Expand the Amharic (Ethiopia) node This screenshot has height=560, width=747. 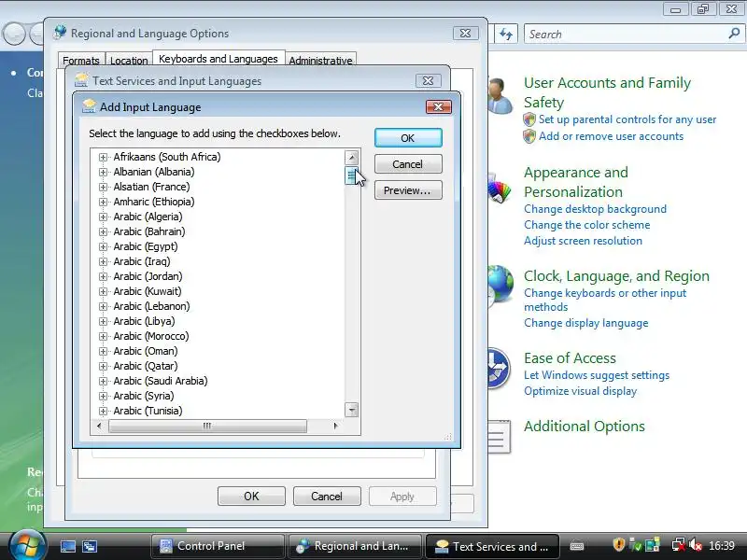tap(103, 202)
